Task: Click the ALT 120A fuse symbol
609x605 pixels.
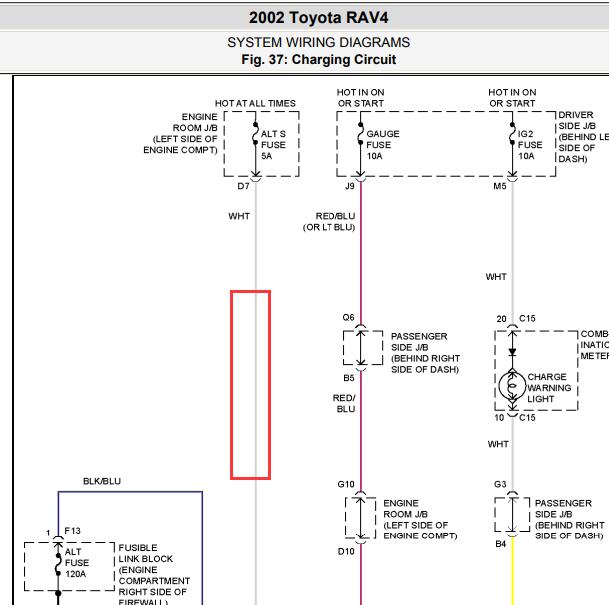Action: click(58, 563)
